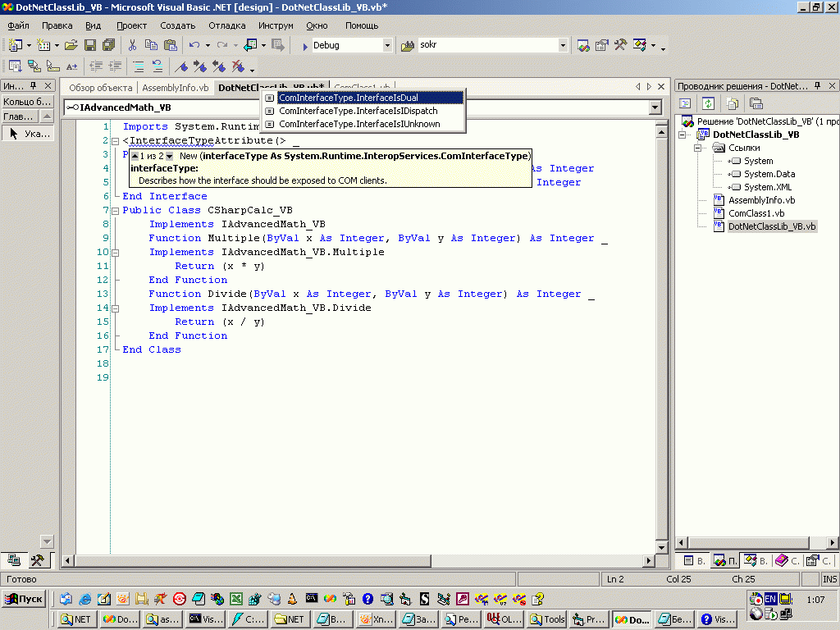The height and width of the screenshot is (630, 840).
Task: Click the Undo arrow icon
Action: click(194, 45)
